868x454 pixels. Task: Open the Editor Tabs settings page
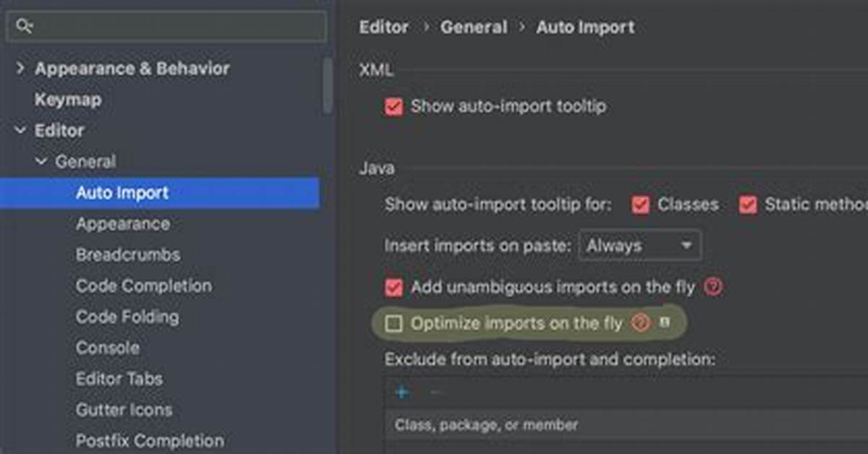(119, 379)
